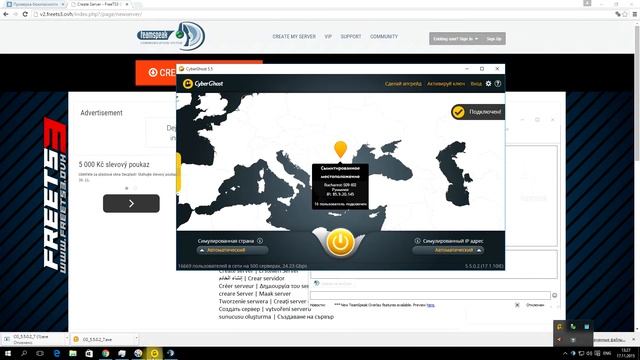The height and width of the screenshot is (360, 640).
Task: Click the CyberGhost logo in header
Action: tap(203, 84)
